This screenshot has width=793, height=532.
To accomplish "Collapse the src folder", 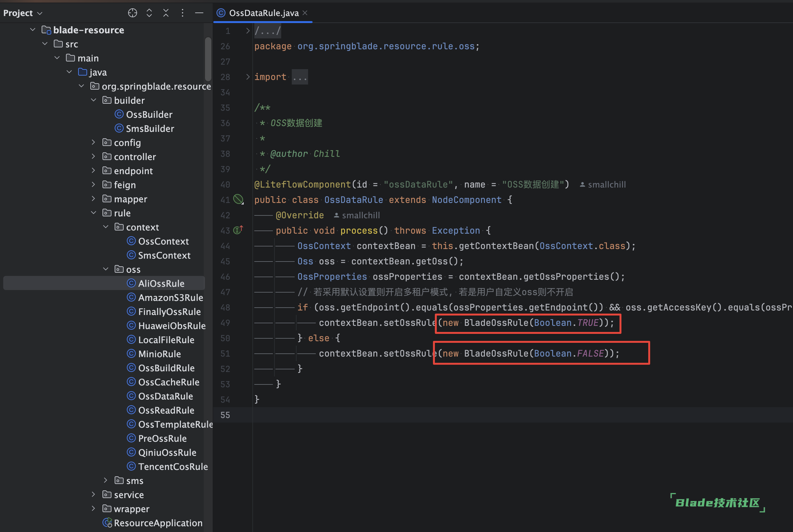I will [45, 44].
